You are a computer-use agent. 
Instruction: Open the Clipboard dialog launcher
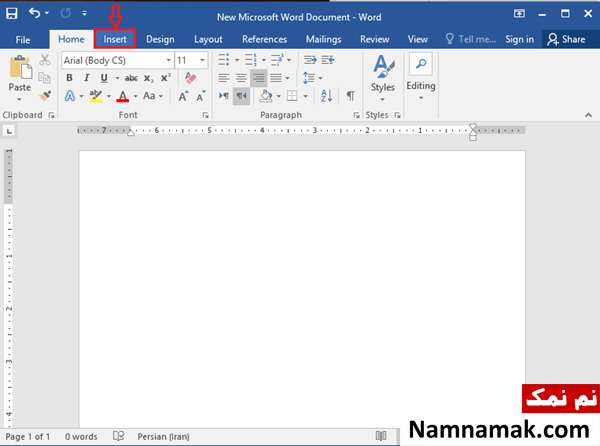[51, 115]
